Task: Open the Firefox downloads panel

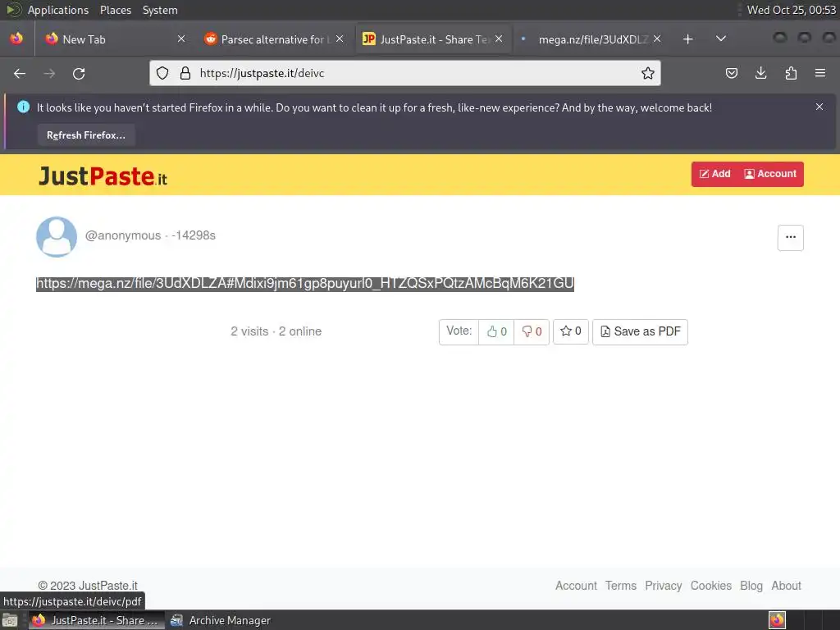Action: (760, 73)
